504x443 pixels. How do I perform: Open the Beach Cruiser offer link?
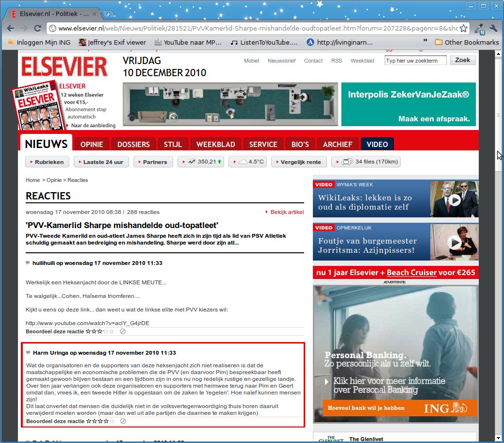pos(411,273)
